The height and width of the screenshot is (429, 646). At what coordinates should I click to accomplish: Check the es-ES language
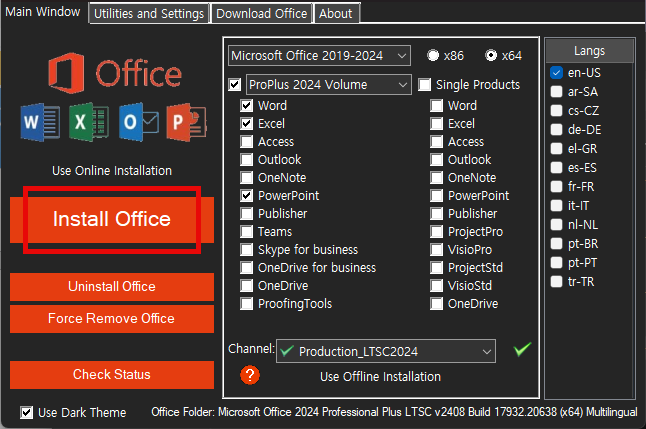(557, 167)
